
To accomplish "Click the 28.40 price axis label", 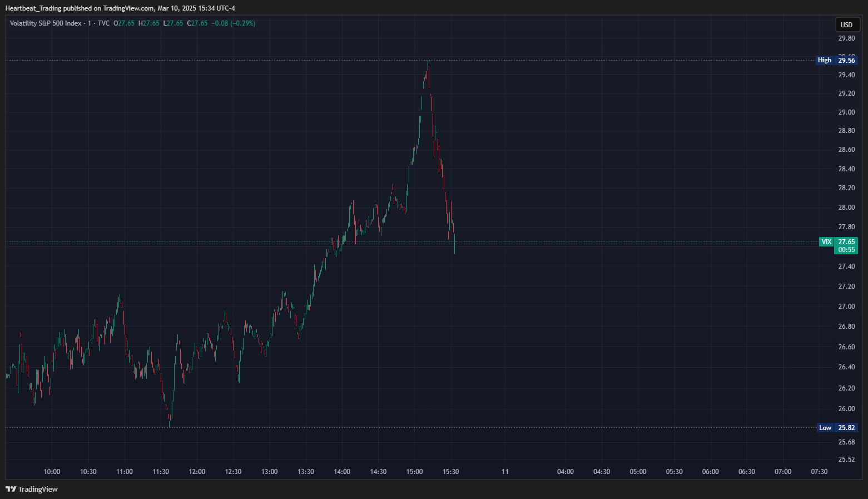I will (846, 169).
